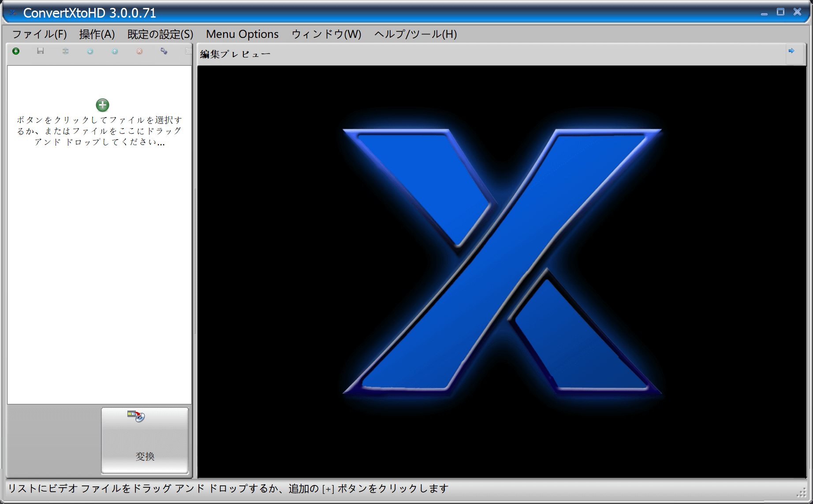Open the 既定の設定(S) menu
The image size is (813, 504).
(160, 34)
